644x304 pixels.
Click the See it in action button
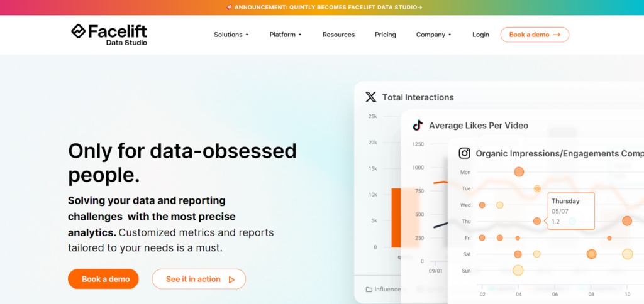(x=199, y=279)
